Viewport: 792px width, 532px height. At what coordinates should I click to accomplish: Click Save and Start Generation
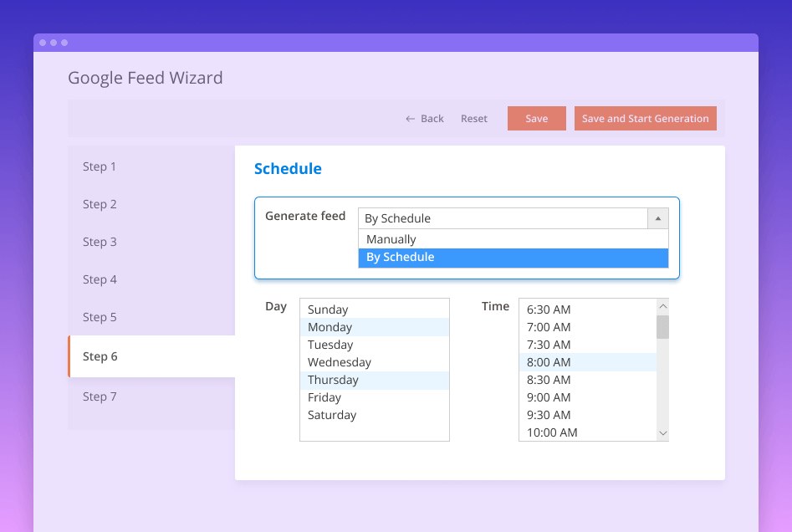point(645,119)
